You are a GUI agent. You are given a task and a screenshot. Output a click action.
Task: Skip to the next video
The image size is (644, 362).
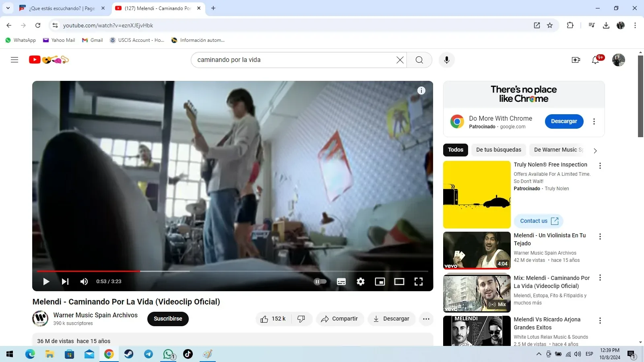65,282
